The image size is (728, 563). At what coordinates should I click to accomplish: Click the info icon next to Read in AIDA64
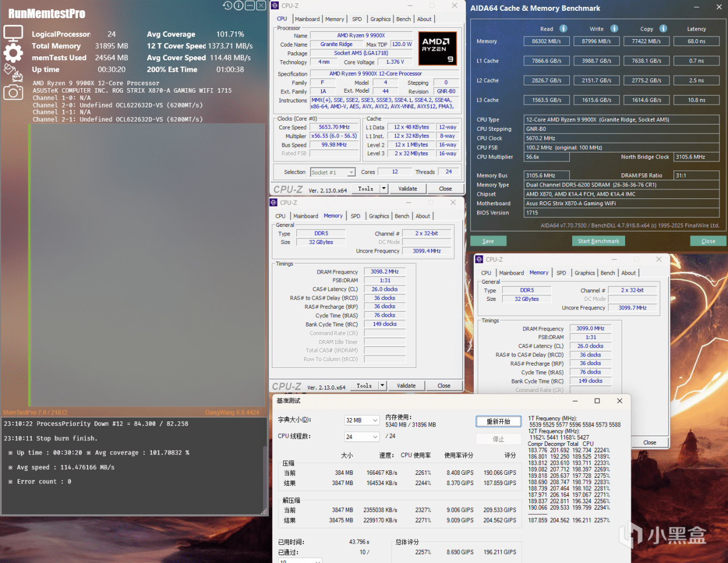[563, 28]
